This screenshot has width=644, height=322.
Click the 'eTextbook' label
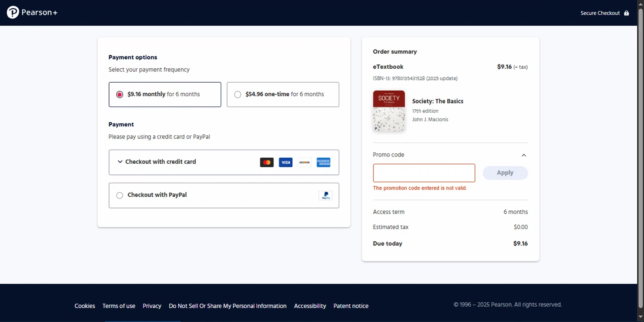coord(388,67)
